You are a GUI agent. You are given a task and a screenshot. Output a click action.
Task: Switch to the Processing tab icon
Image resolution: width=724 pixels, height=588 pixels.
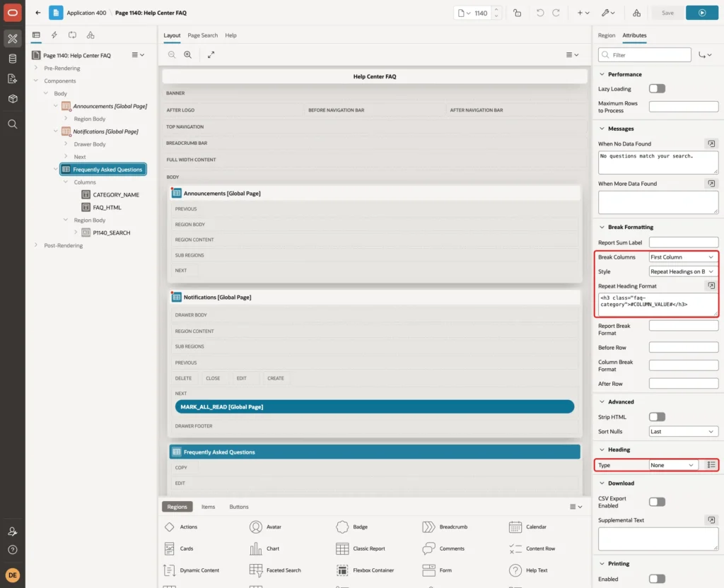pos(73,35)
